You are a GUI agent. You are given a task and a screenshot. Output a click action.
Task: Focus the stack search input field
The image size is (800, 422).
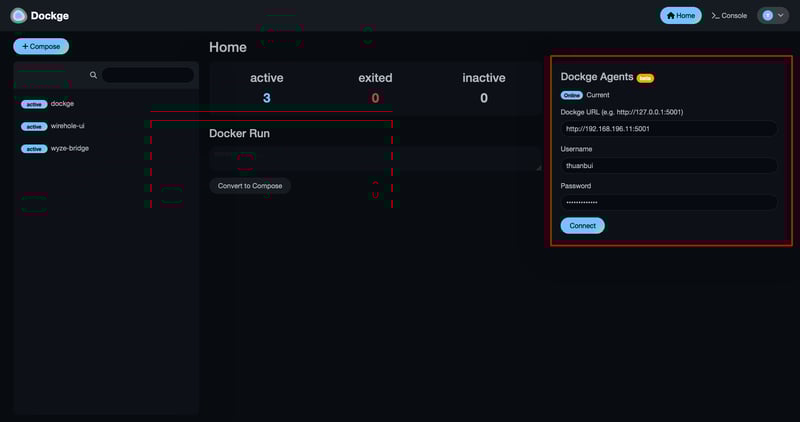tap(147, 75)
